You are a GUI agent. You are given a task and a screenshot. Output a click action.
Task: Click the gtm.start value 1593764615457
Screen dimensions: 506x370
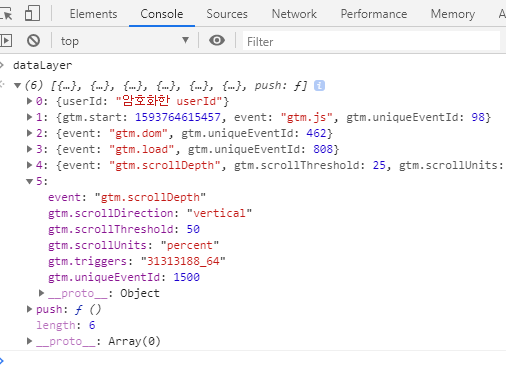click(178, 117)
